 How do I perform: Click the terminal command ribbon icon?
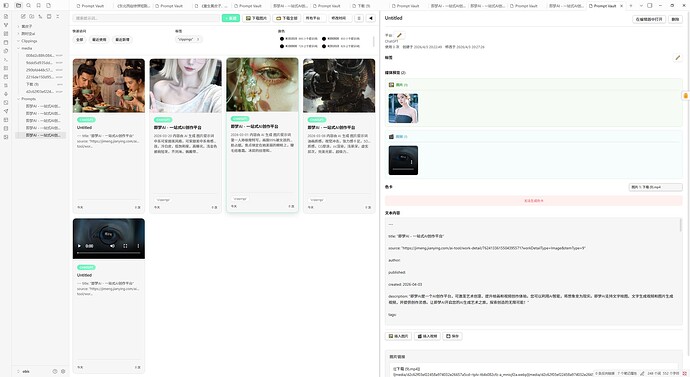click(x=6, y=59)
